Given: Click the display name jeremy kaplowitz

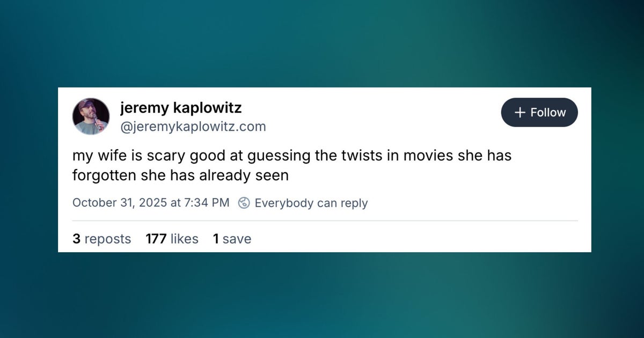Looking at the screenshot, I should coord(181,108).
